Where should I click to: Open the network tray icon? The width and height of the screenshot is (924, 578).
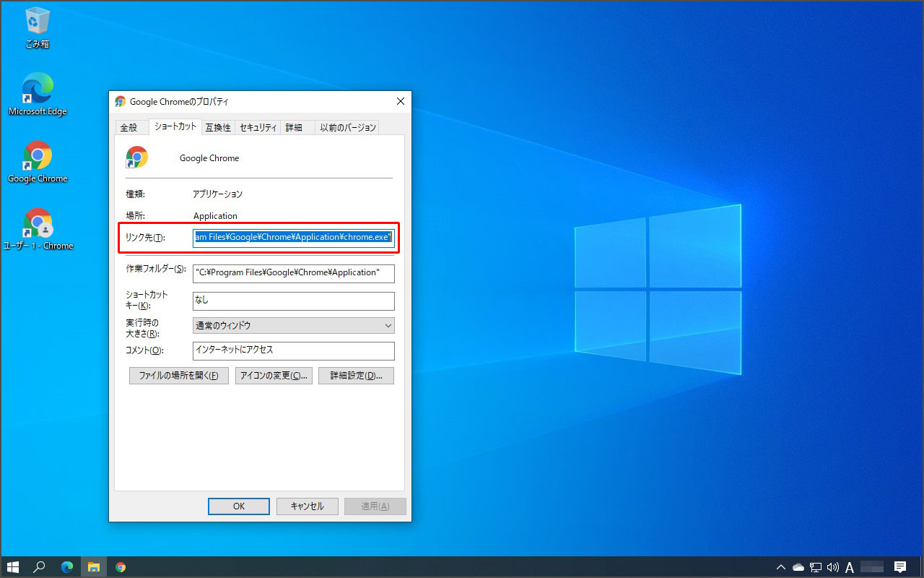click(x=816, y=567)
